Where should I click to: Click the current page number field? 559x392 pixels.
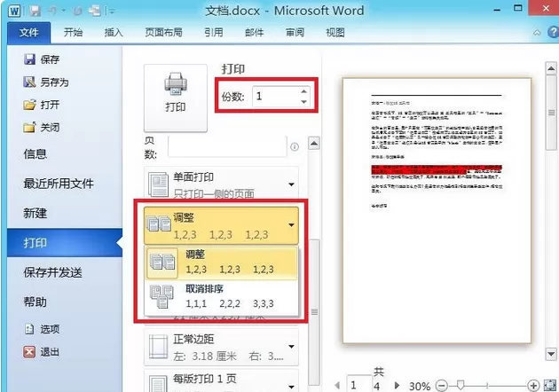click(x=358, y=385)
